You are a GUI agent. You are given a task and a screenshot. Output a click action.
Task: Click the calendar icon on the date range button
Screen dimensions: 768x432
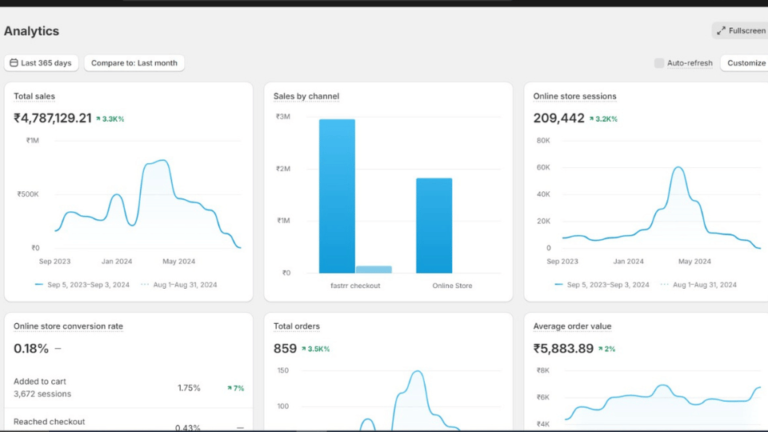pyautogui.click(x=14, y=63)
